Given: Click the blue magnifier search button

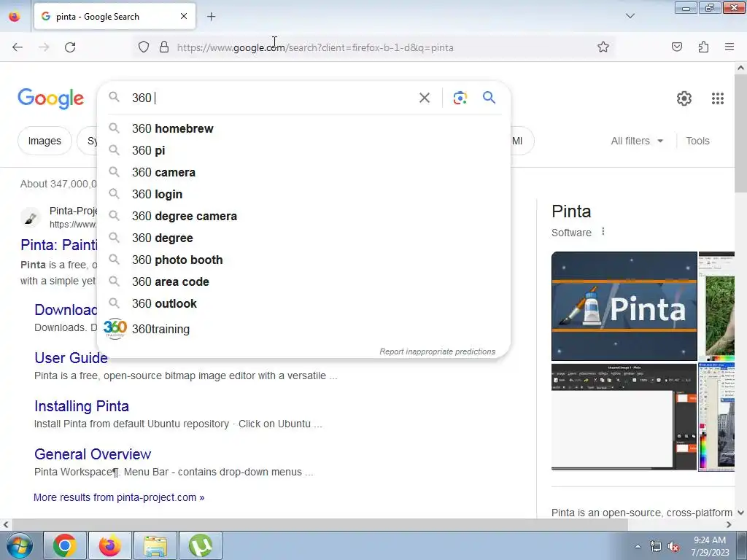Looking at the screenshot, I should [489, 98].
